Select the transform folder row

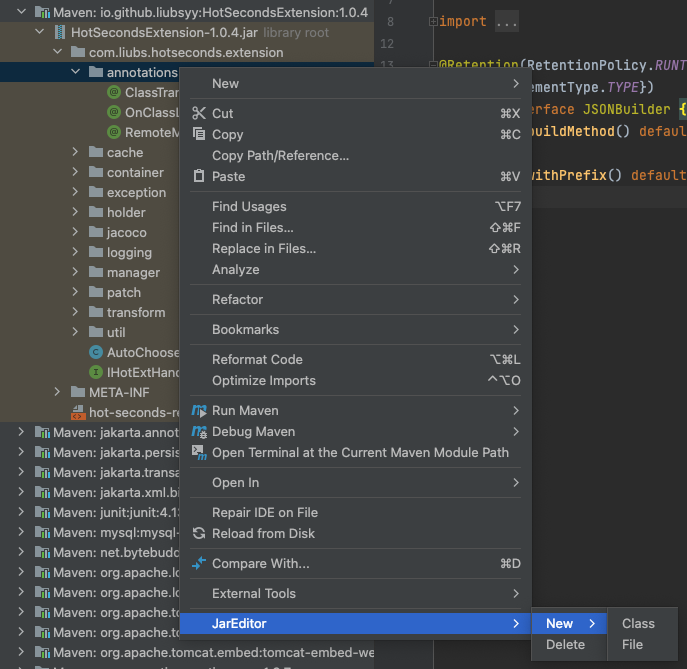tap(90, 312)
